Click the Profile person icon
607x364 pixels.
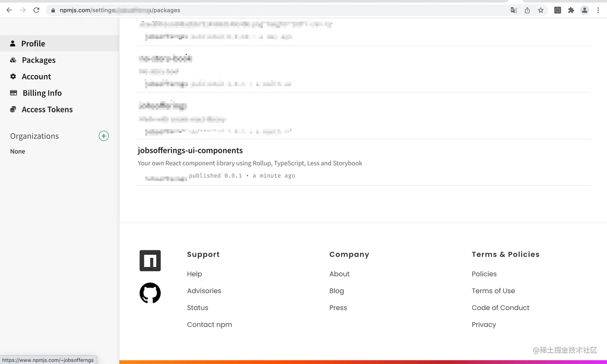(13, 43)
